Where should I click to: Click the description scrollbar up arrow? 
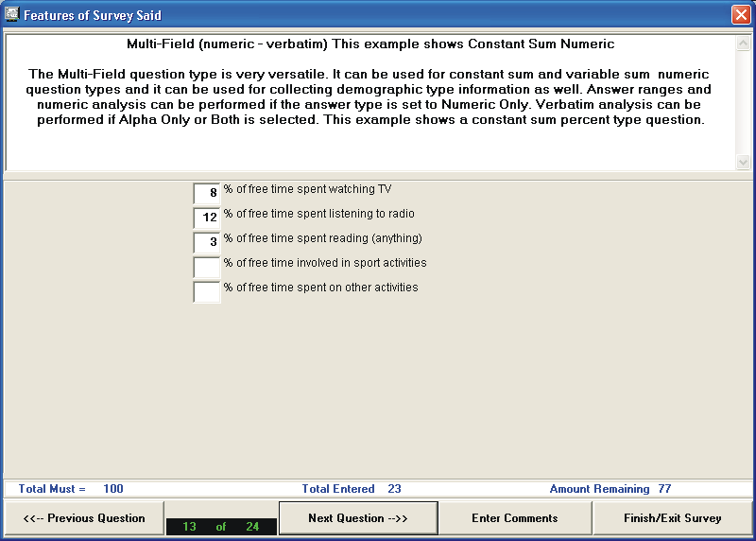[x=743, y=44]
